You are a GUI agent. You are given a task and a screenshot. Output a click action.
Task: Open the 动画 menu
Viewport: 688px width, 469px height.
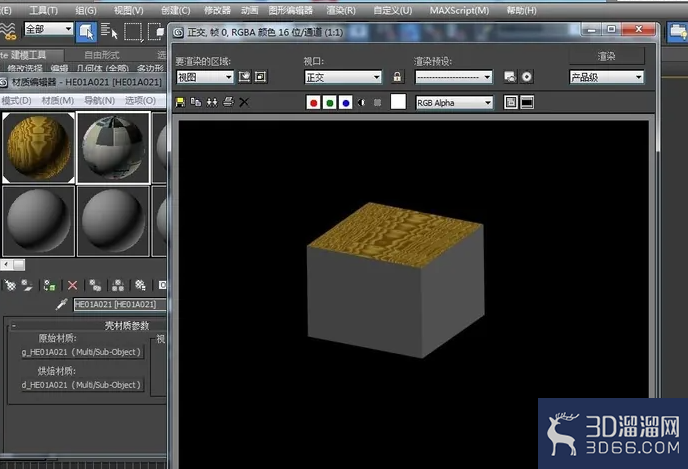249,10
